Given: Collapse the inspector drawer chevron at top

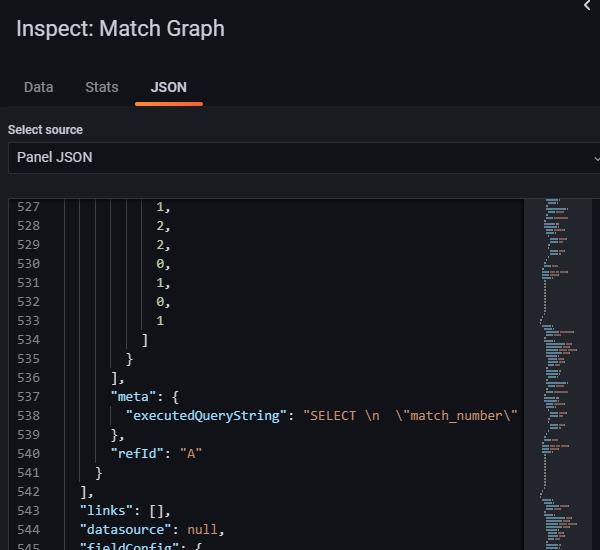Looking at the screenshot, I should pyautogui.click(x=587, y=5).
